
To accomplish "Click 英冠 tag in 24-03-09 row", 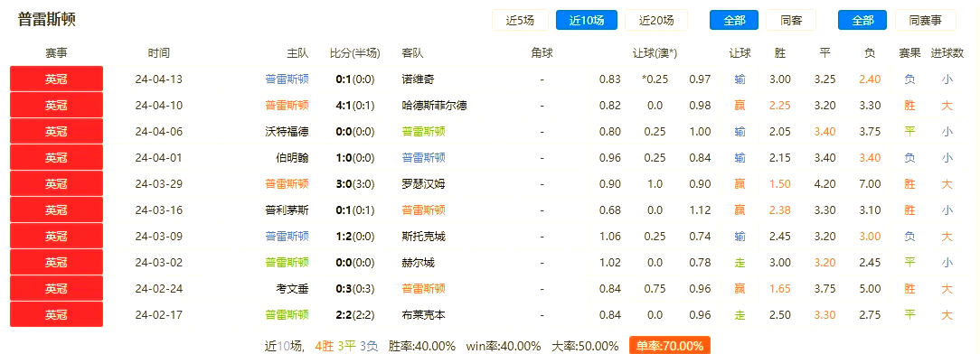I will point(56,237).
